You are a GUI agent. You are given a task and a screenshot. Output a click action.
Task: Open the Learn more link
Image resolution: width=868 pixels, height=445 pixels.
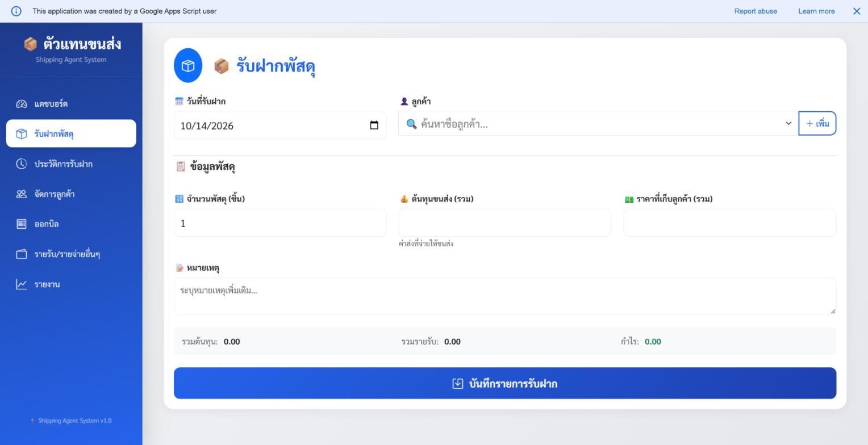click(x=816, y=11)
